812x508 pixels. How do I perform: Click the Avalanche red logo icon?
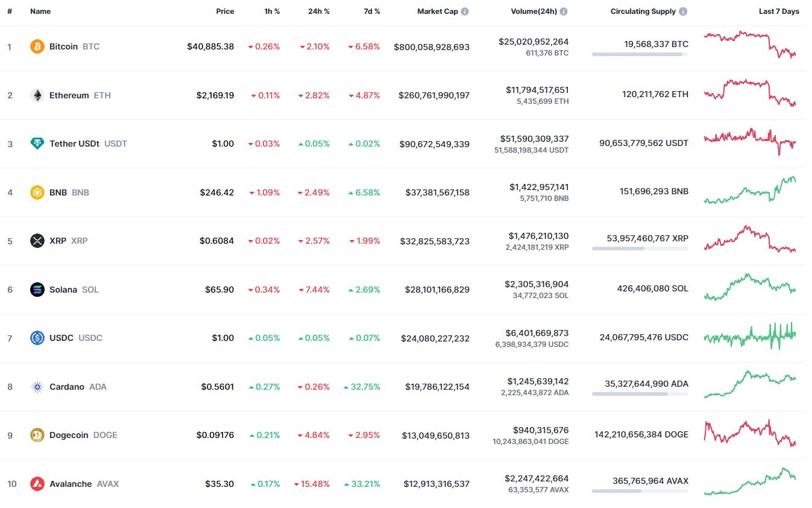(37, 484)
